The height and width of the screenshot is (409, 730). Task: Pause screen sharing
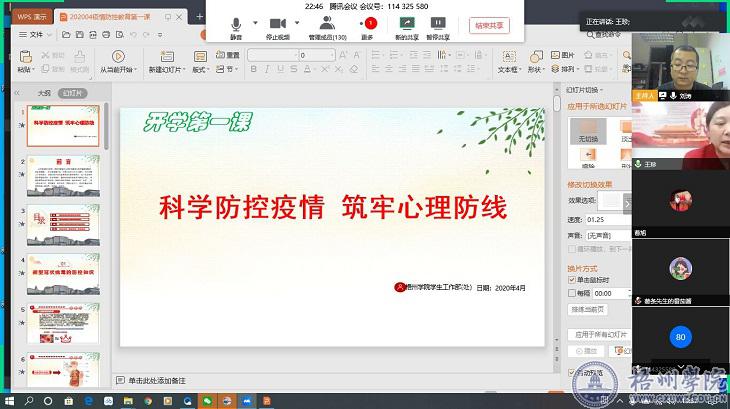(x=438, y=24)
